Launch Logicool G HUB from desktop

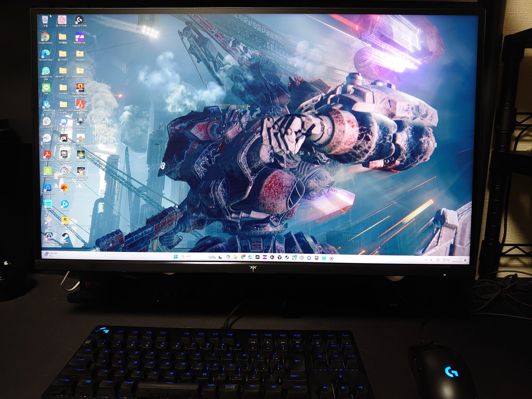point(80,21)
